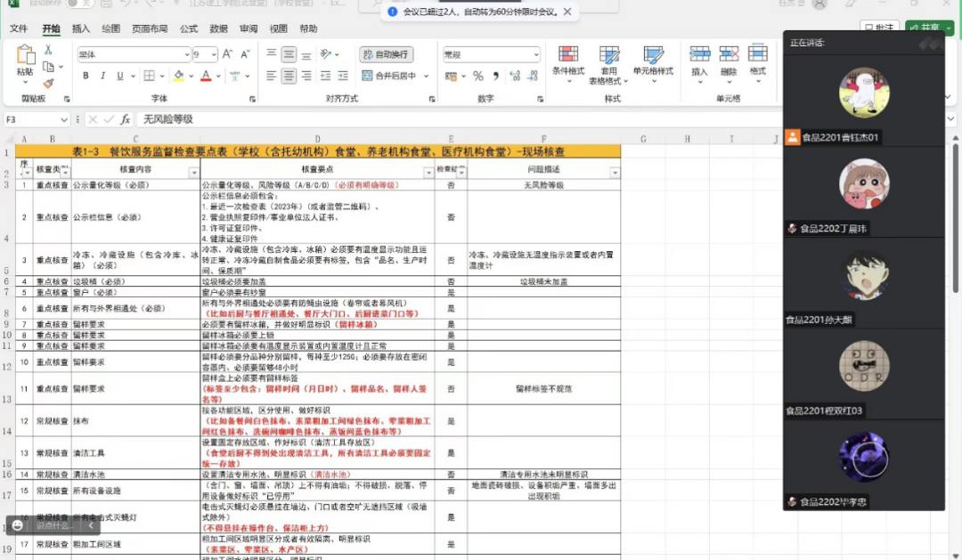962x560 pixels.
Task: Click the percent style icon
Action: [x=478, y=76]
